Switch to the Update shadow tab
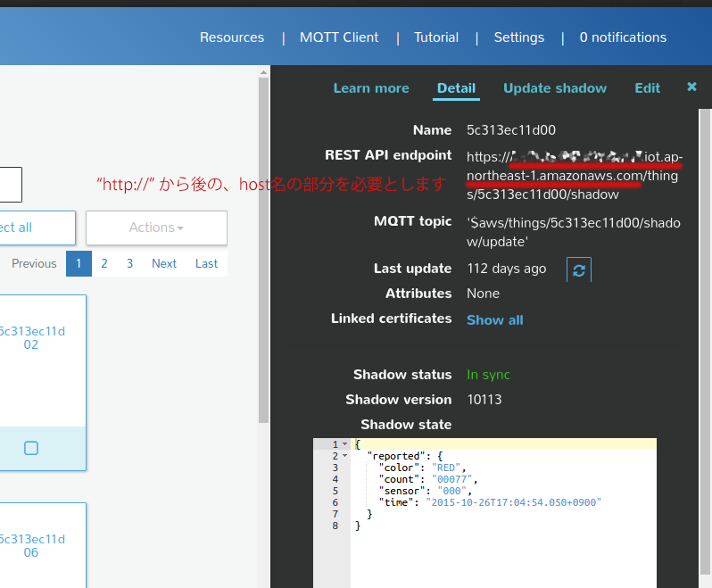This screenshot has width=712, height=588. click(554, 88)
